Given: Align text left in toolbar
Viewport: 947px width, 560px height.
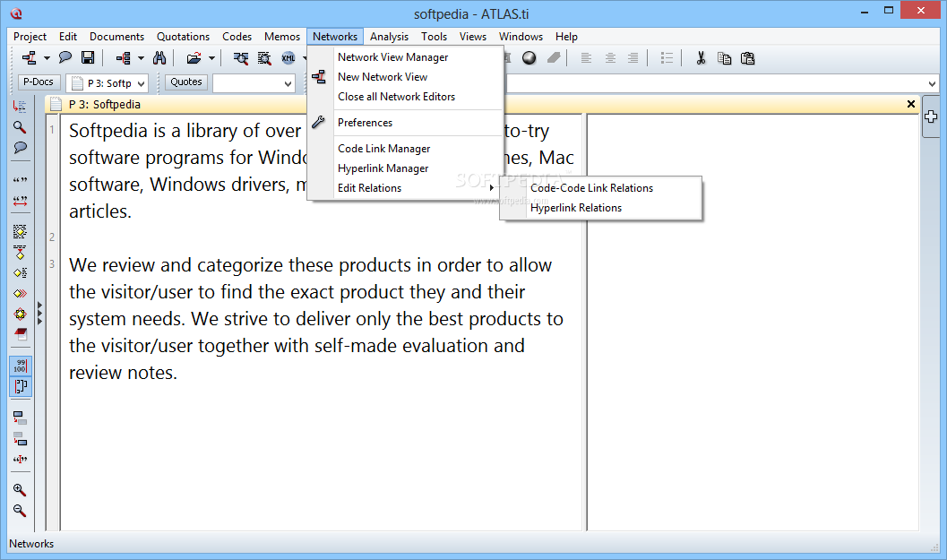Looking at the screenshot, I should pos(585,58).
